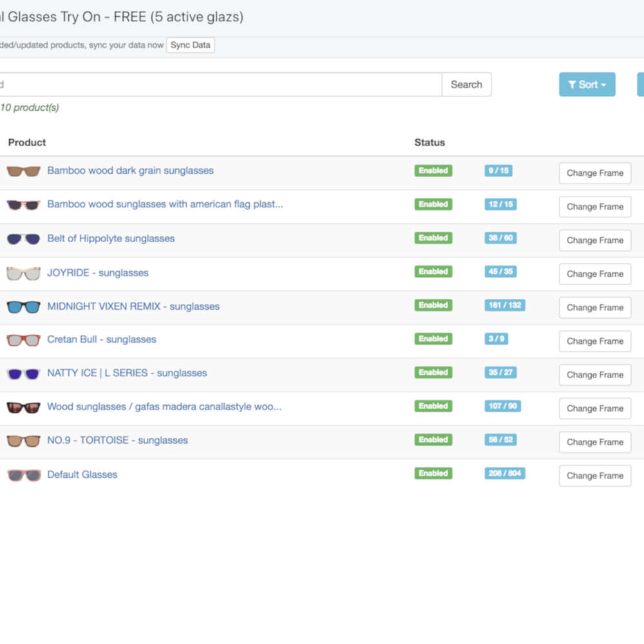
Task: Toggle Enabled status for Cretan Bull
Action: pyautogui.click(x=433, y=339)
